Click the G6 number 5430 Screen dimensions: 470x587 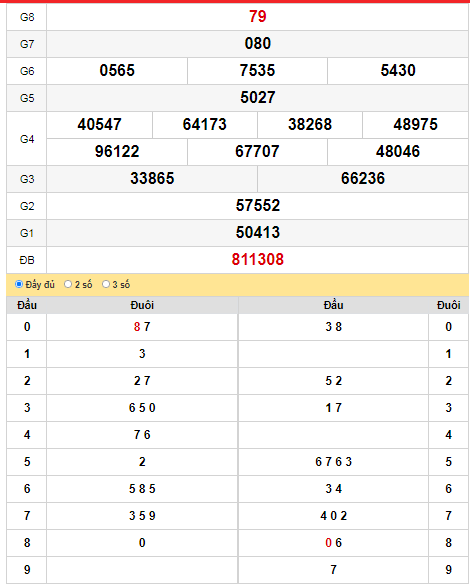(x=398, y=70)
